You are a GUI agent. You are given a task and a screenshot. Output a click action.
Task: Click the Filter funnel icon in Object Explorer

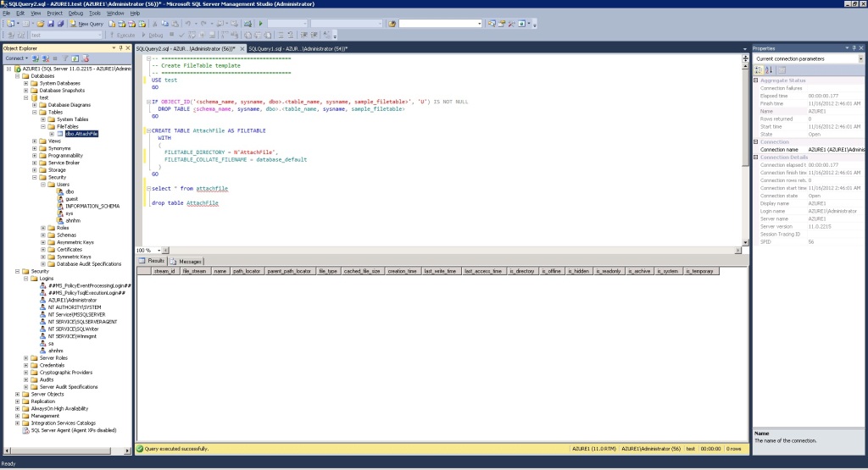point(64,58)
